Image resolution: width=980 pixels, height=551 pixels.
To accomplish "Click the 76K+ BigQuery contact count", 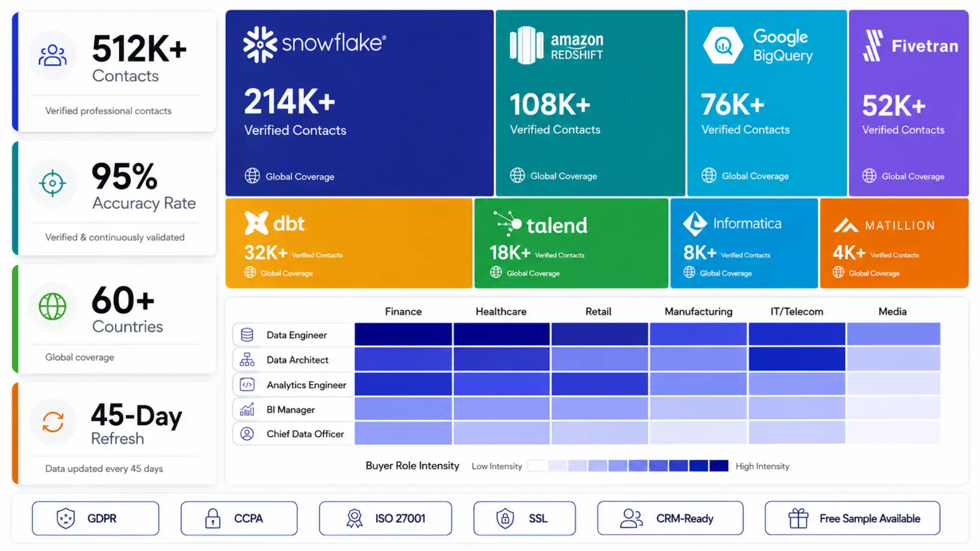I will [x=732, y=105].
